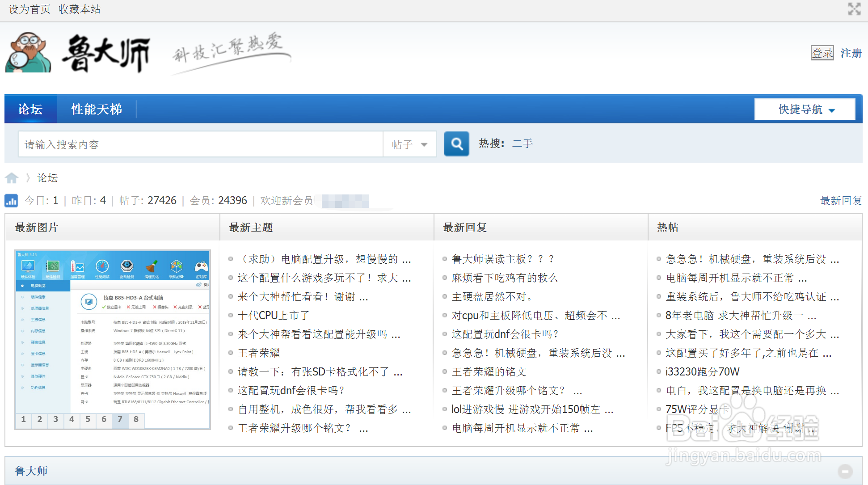This screenshot has width=868, height=485.
Task: Open the topic 来个大神帮忙看看！谢谢
Action: 303,297
